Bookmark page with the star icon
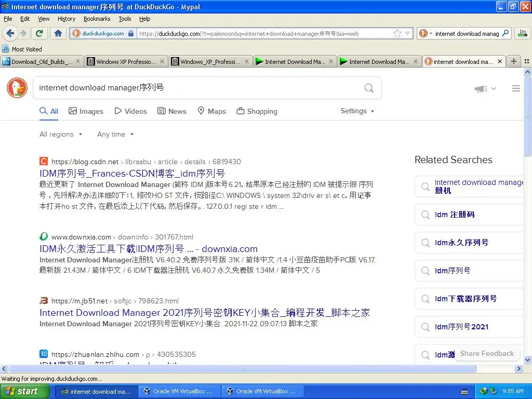 pyautogui.click(x=397, y=33)
